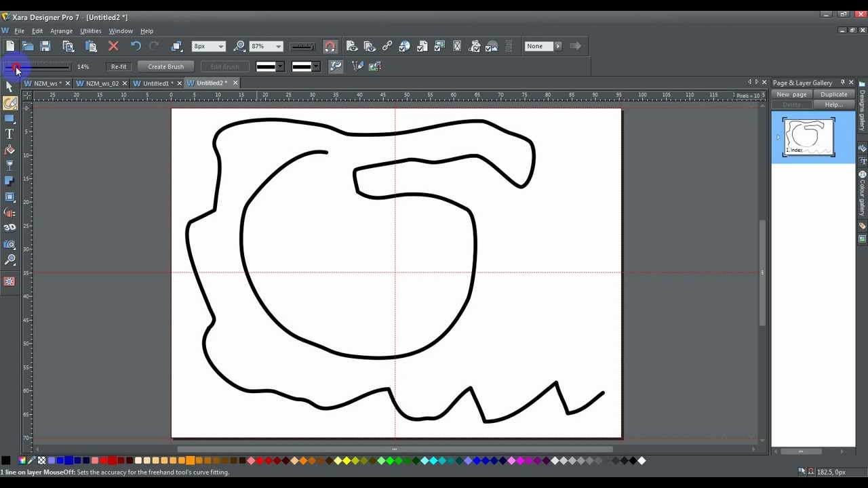
Task: Create a new document
Action: pyautogui.click(x=10, y=46)
